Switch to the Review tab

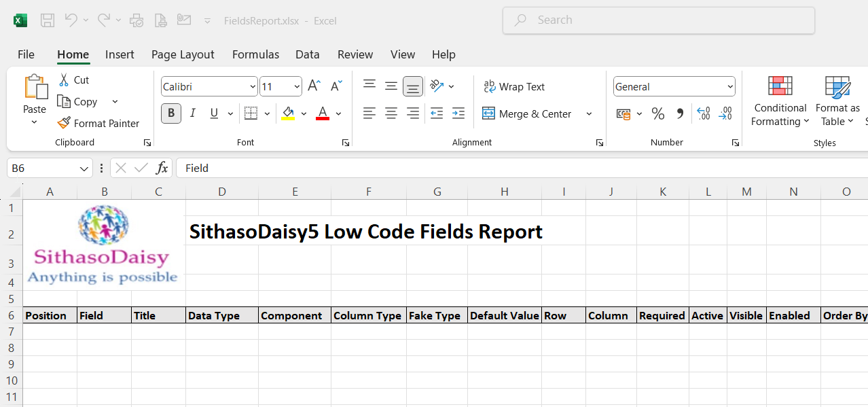[x=355, y=54]
